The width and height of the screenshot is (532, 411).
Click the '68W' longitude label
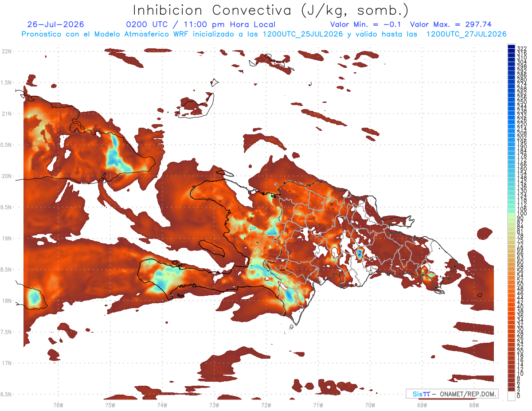[474, 405]
